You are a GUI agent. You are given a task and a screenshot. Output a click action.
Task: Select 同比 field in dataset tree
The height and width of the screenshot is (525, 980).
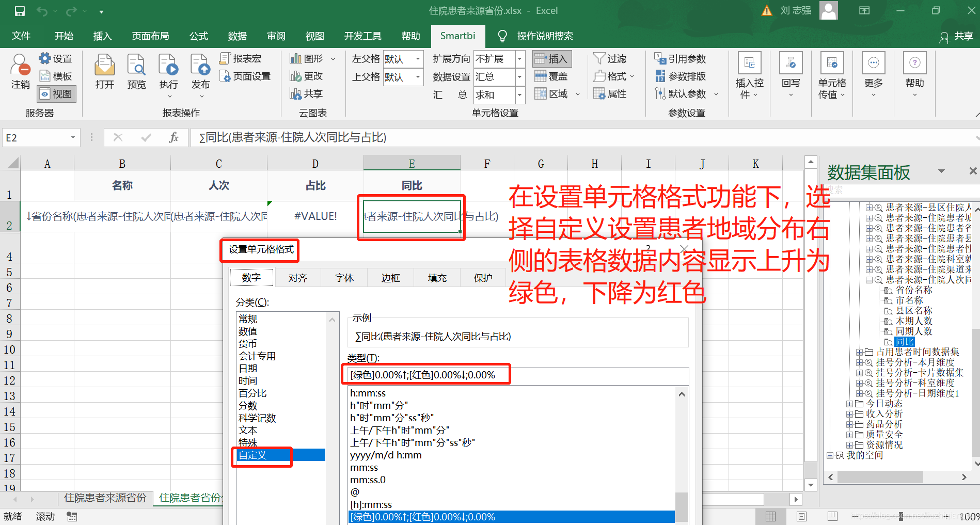click(905, 342)
